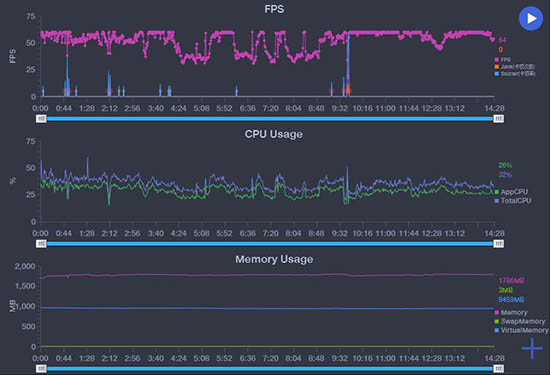Click the 9459MB virtual memory value
This screenshot has height=375, width=550.
[x=511, y=300]
